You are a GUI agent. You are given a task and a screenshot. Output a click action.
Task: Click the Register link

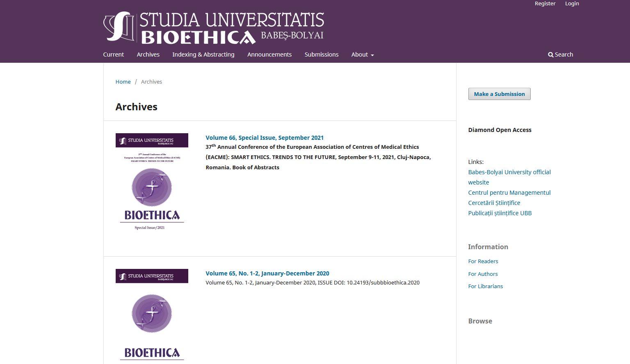(545, 4)
